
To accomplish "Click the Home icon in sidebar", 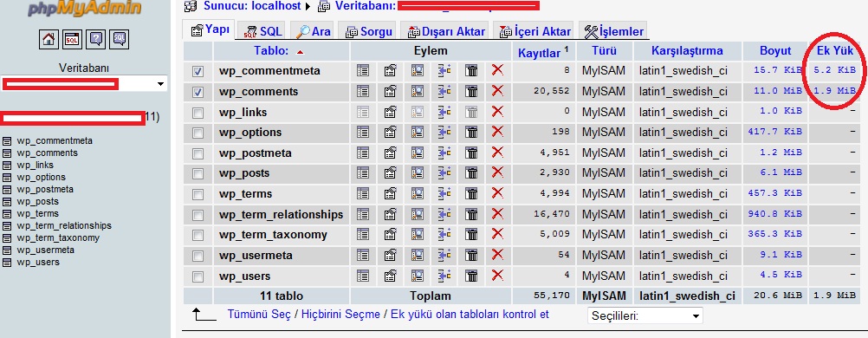I will (x=49, y=39).
